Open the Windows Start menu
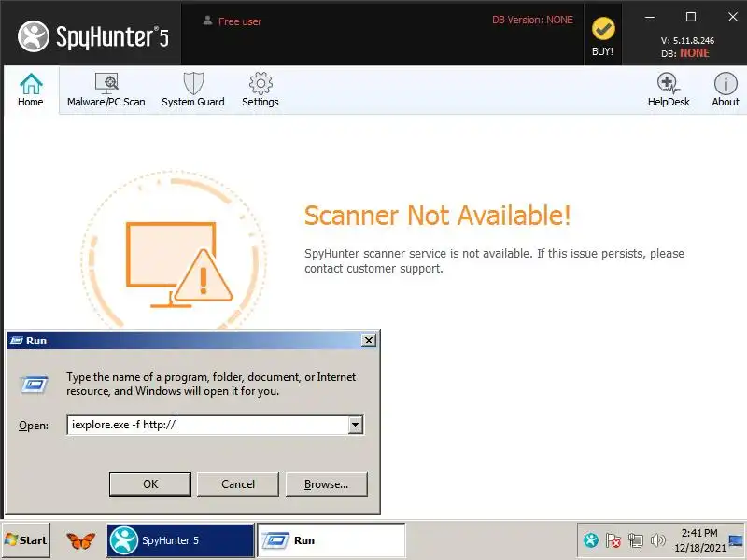Viewport: 747px width, 560px height. point(26,540)
